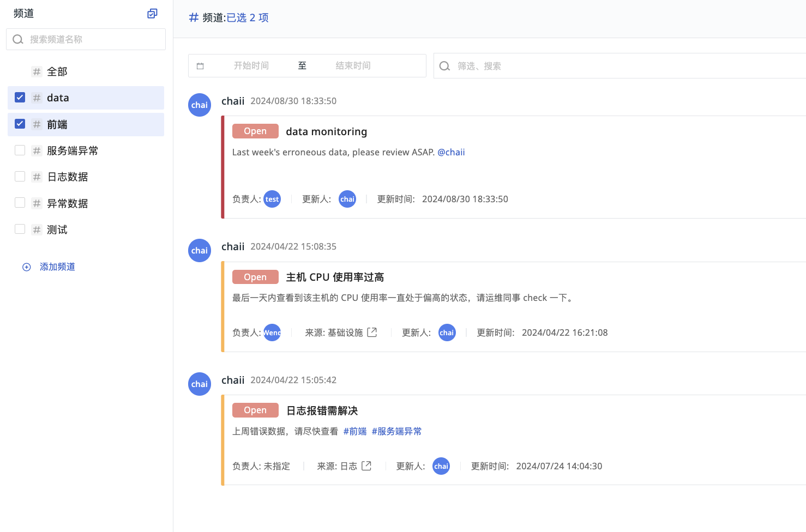Select the 服务端异常 channel label
Viewport: 806px width, 532px height.
(x=73, y=150)
